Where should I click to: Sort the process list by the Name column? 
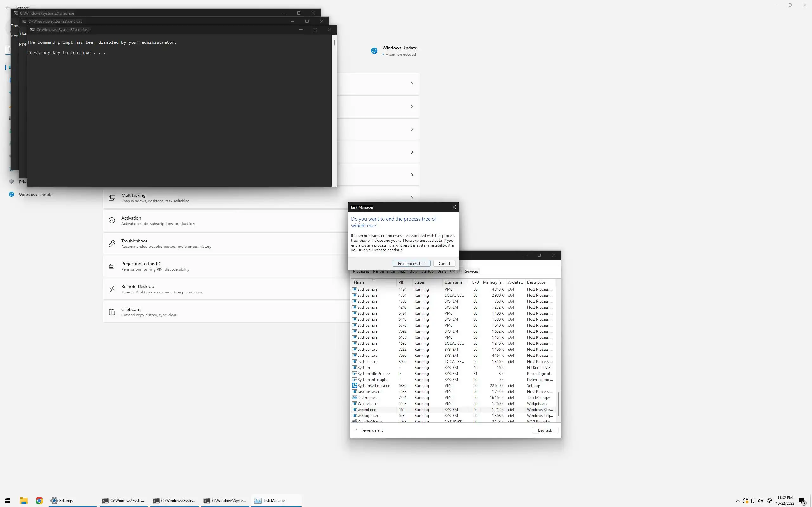point(359,282)
